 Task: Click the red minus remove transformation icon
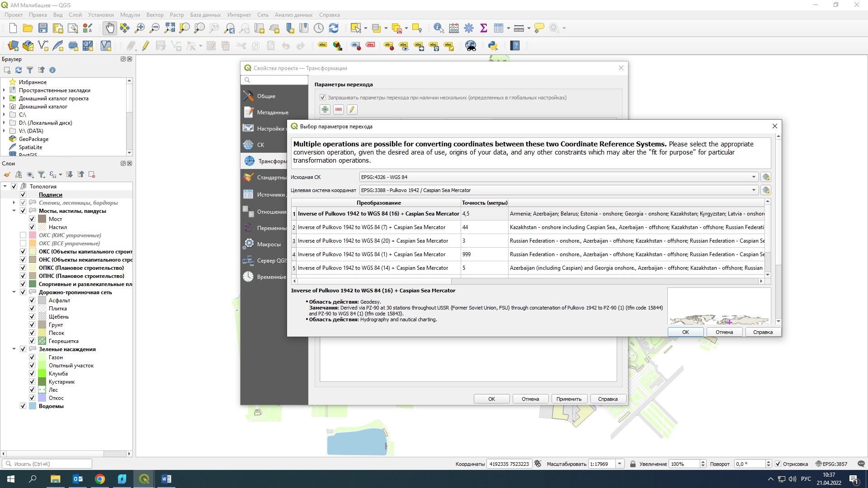(338, 109)
